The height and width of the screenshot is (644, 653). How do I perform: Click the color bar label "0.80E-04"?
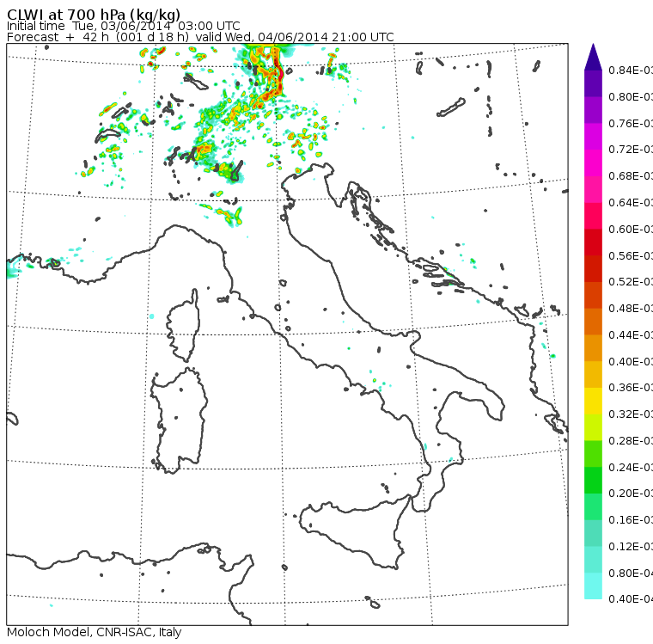tap(631, 573)
